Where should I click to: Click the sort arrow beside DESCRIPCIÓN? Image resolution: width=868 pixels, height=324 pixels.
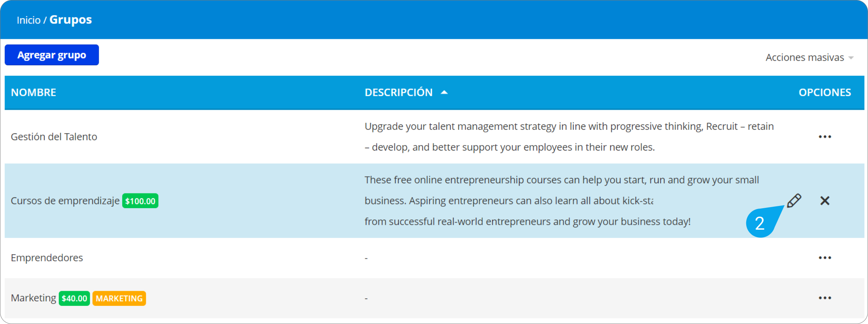pyautogui.click(x=444, y=92)
